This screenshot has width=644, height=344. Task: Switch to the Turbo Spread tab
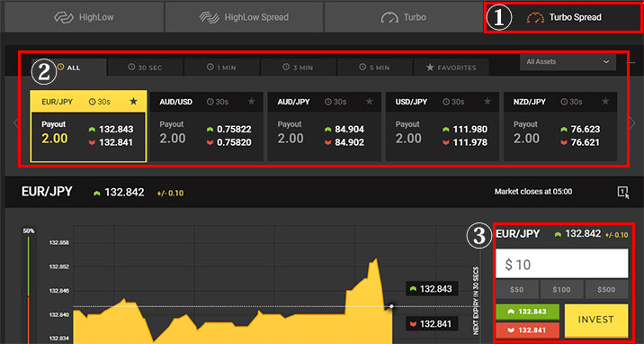(564, 17)
